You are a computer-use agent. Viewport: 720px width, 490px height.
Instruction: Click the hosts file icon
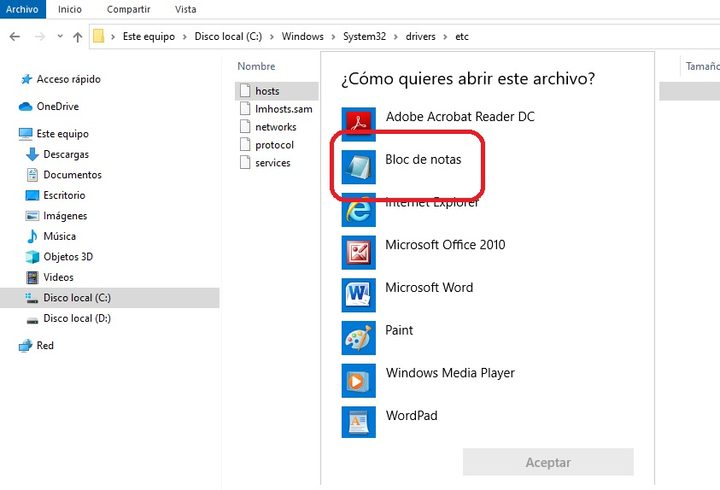coord(245,90)
